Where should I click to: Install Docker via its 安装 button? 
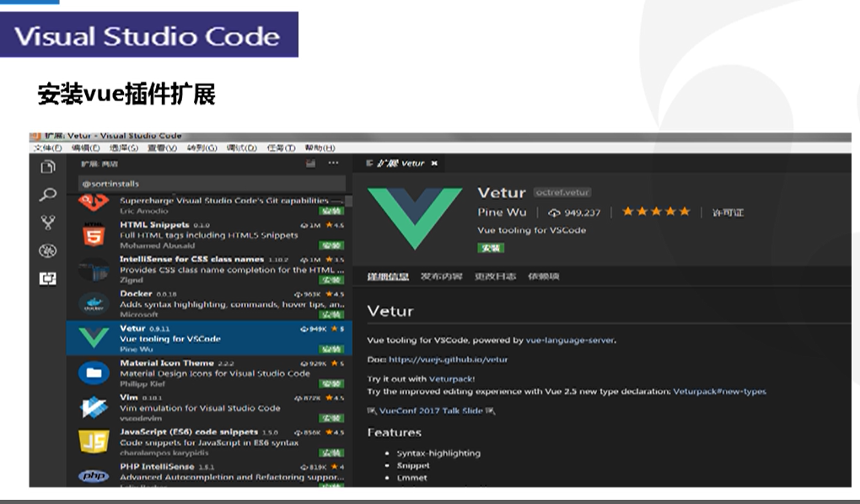click(331, 315)
